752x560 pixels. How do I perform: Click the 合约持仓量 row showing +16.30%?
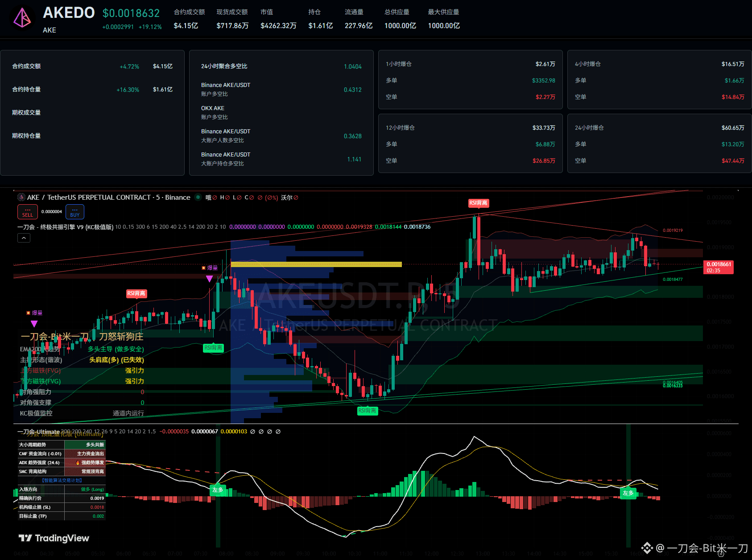[92, 90]
